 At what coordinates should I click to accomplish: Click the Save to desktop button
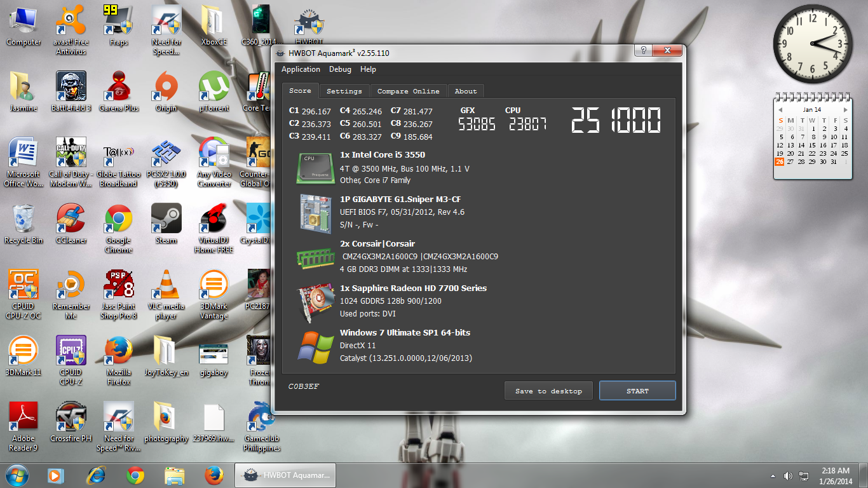[x=548, y=391]
